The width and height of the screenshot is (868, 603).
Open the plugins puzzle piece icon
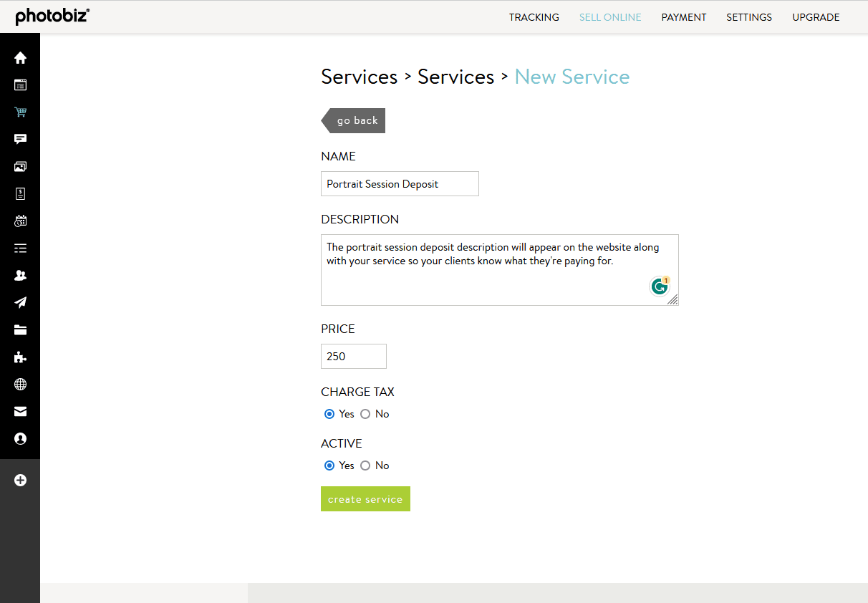pos(20,357)
